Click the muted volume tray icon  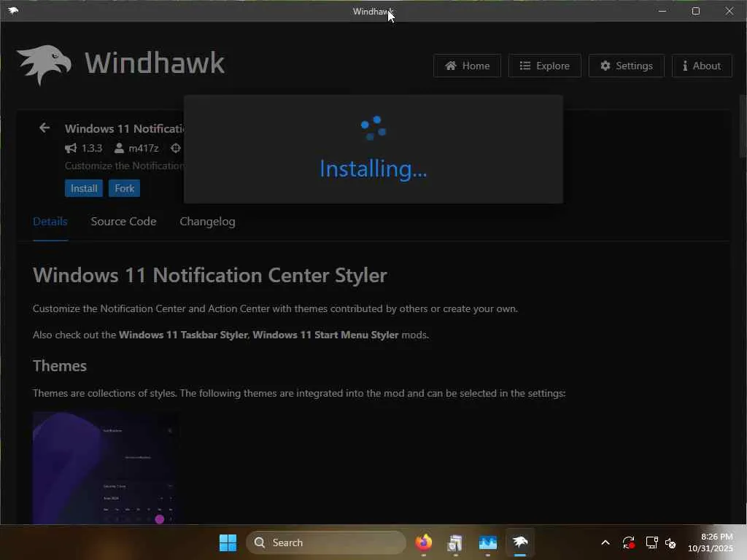click(670, 542)
